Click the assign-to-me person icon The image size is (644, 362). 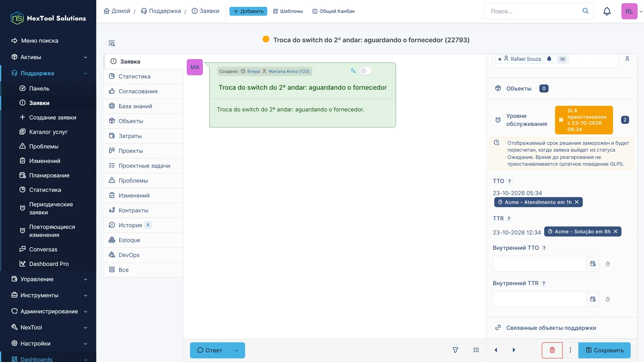(627, 59)
